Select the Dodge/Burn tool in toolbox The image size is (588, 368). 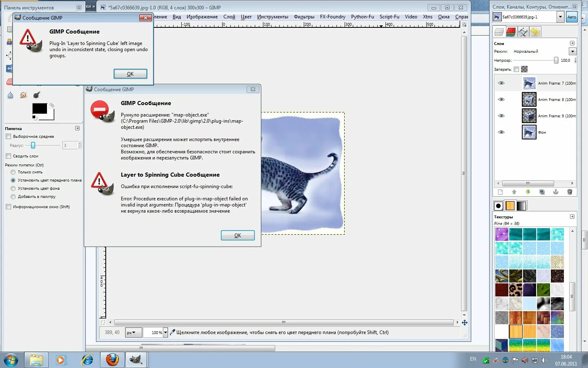point(37,95)
